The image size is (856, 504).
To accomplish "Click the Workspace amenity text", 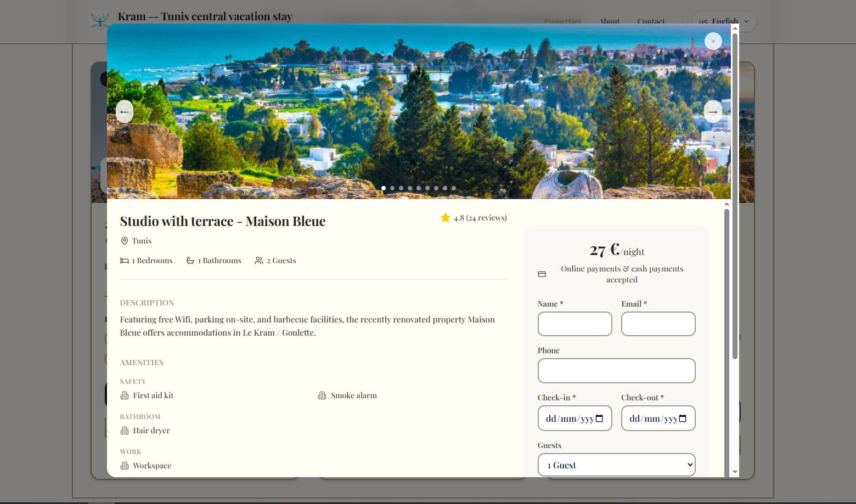I will 152,466.
